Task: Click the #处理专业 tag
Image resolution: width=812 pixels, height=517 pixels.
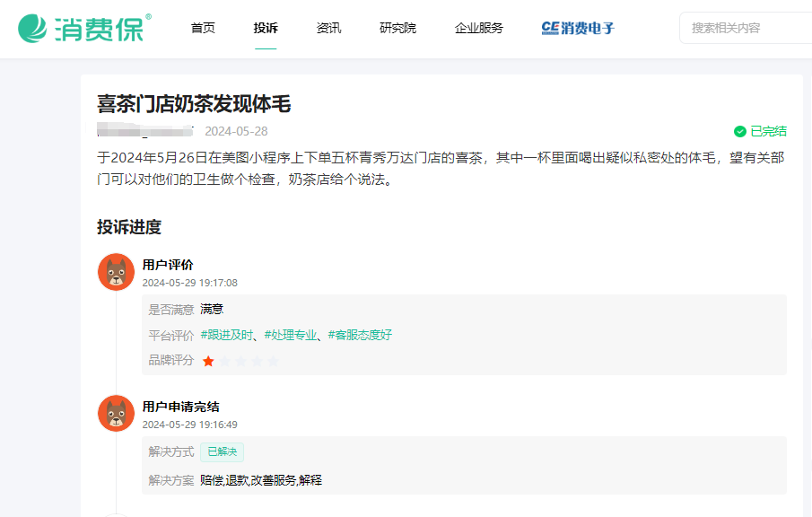Action: click(x=291, y=335)
